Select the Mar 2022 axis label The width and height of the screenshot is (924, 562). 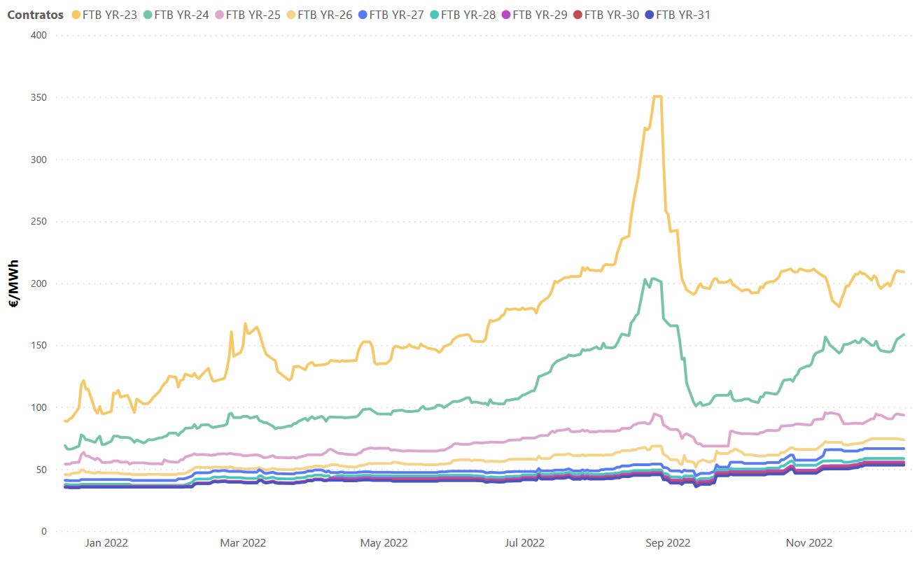click(244, 542)
